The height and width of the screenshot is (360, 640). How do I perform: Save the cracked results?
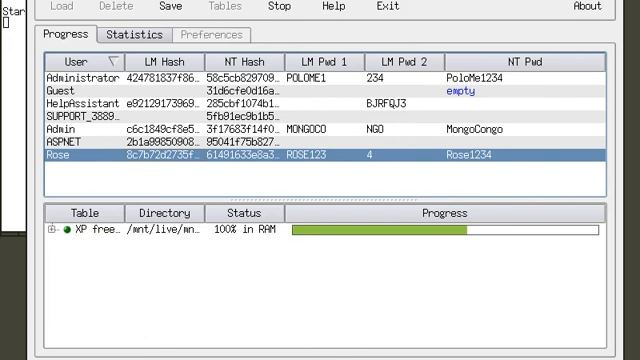pos(171,6)
